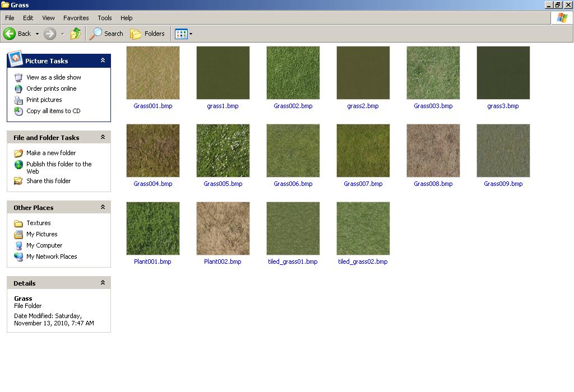
Task: Select the Grass006.bmp thumbnail
Action: click(x=293, y=151)
